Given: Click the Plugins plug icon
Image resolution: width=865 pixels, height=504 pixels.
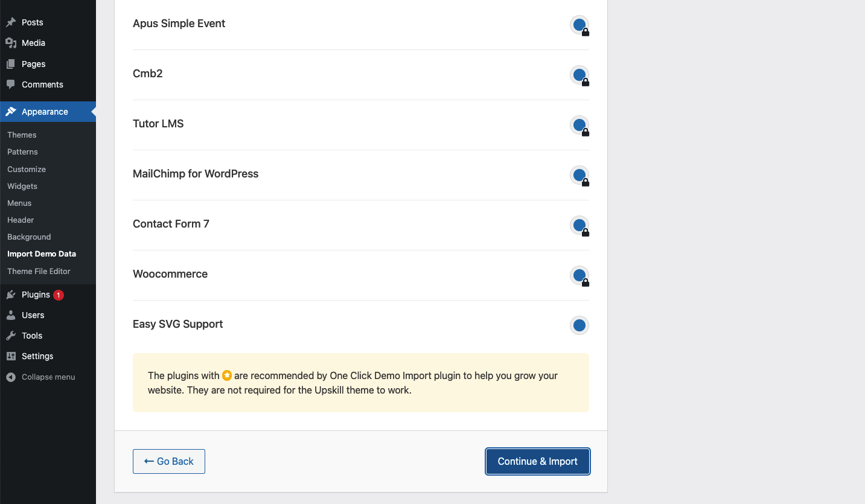Looking at the screenshot, I should click(x=11, y=295).
